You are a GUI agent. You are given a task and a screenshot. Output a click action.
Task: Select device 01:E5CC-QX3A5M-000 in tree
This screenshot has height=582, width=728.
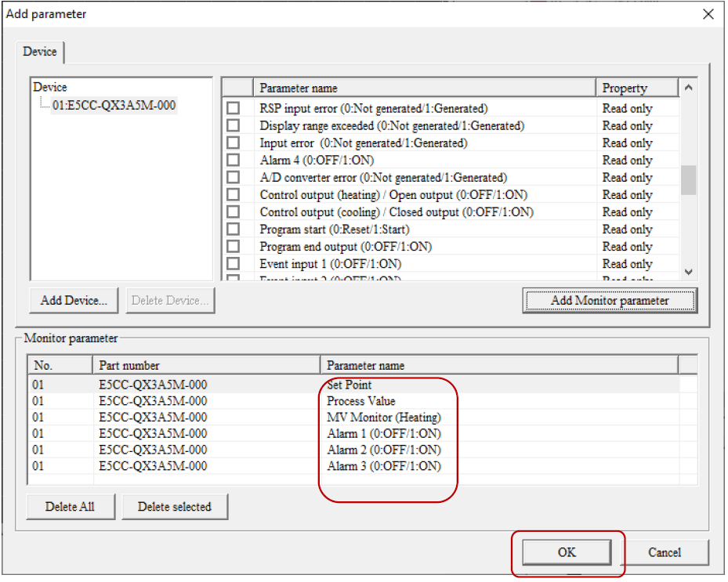pos(114,105)
